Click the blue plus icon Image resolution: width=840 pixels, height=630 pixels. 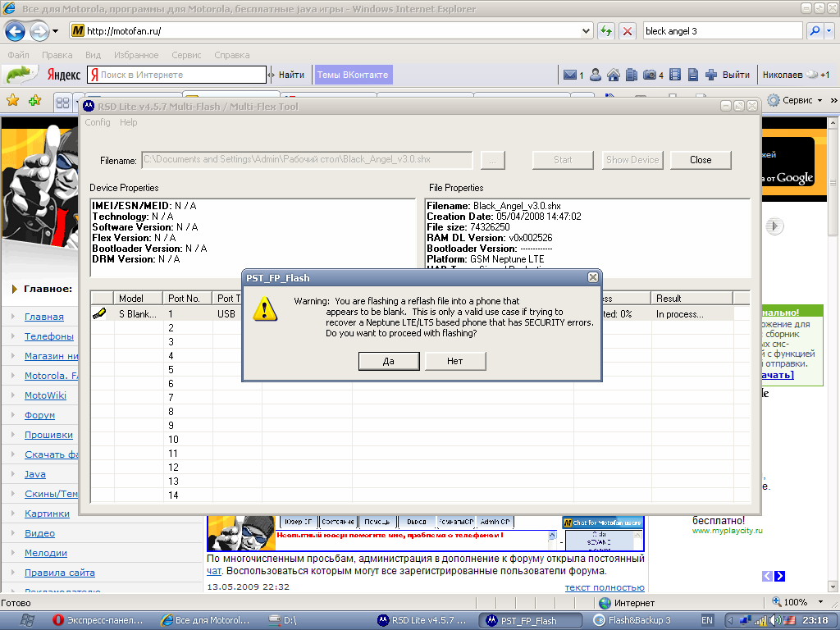pyautogui.click(x=711, y=75)
